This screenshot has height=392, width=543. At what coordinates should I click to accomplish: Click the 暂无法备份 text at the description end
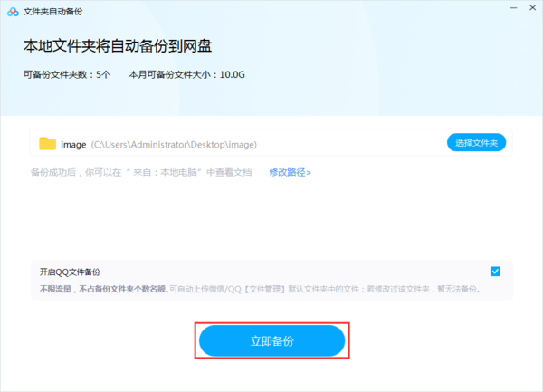(458, 289)
